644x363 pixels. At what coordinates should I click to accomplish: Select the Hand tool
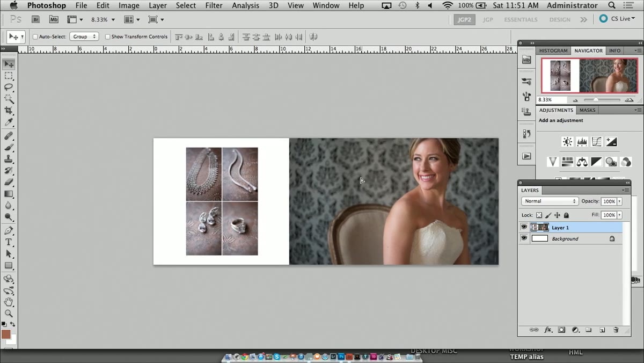[x=9, y=302]
